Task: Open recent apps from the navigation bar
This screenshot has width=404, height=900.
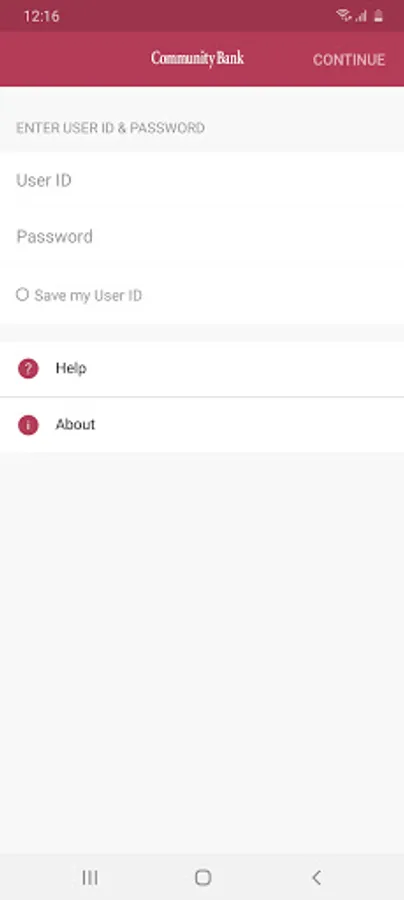Action: [x=90, y=877]
